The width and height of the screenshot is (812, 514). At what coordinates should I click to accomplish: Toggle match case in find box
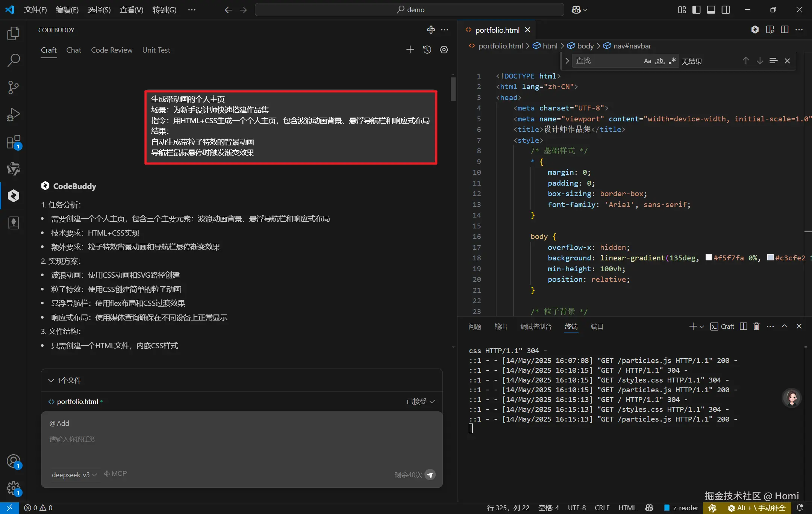coord(647,61)
